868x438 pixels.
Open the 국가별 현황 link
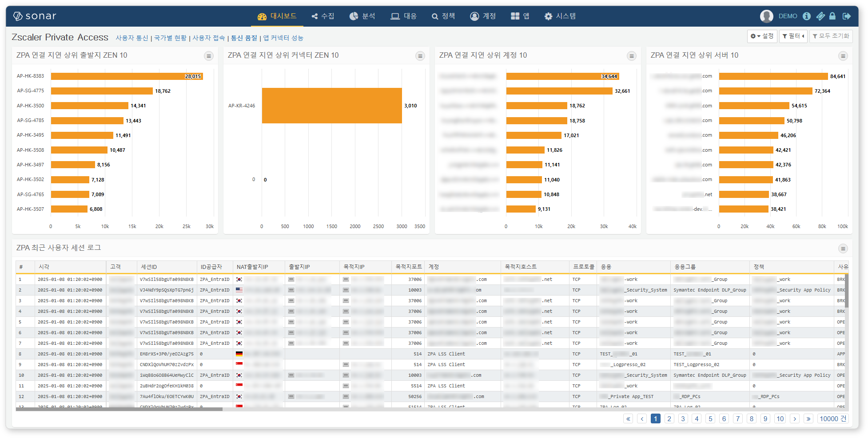tap(170, 38)
